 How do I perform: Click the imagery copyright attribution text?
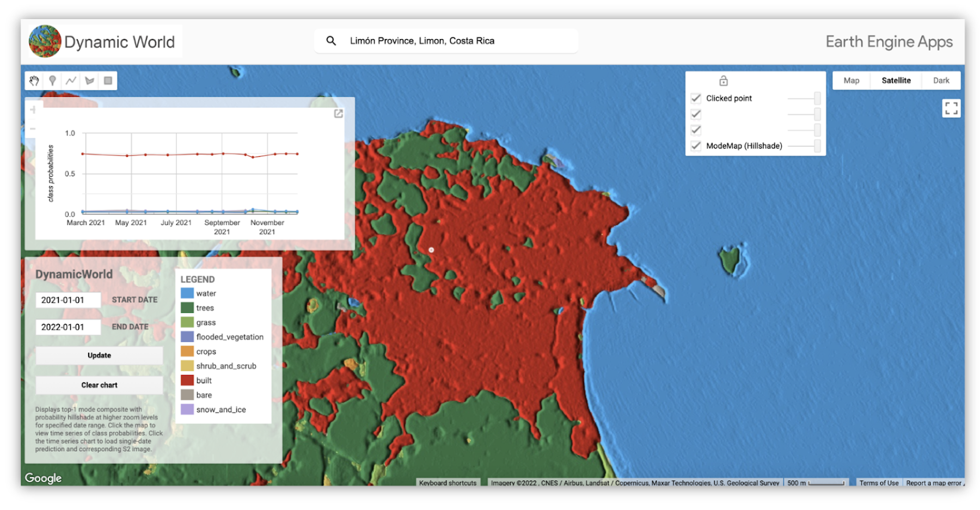635,483
